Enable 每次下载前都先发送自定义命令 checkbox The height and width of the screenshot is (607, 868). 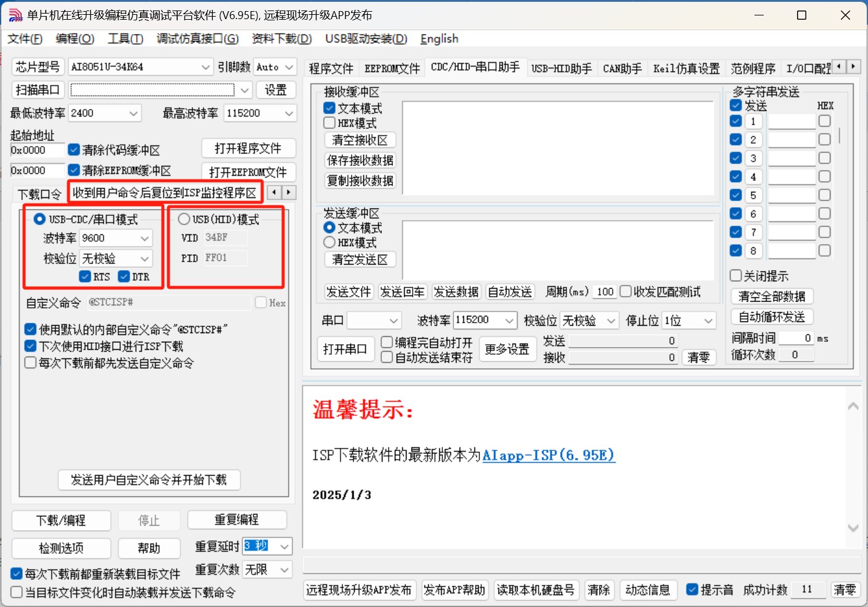coord(30,363)
